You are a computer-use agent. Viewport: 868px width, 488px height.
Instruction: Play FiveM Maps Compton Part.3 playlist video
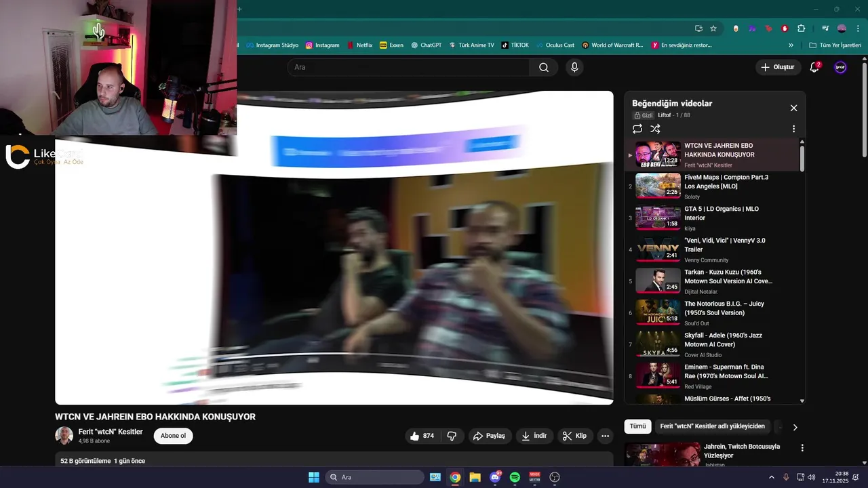coord(711,186)
